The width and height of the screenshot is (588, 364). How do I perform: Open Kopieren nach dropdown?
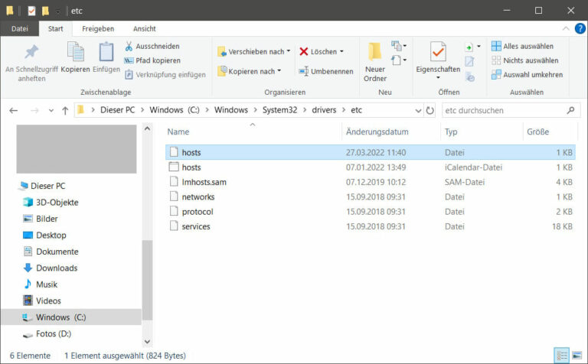[249, 71]
